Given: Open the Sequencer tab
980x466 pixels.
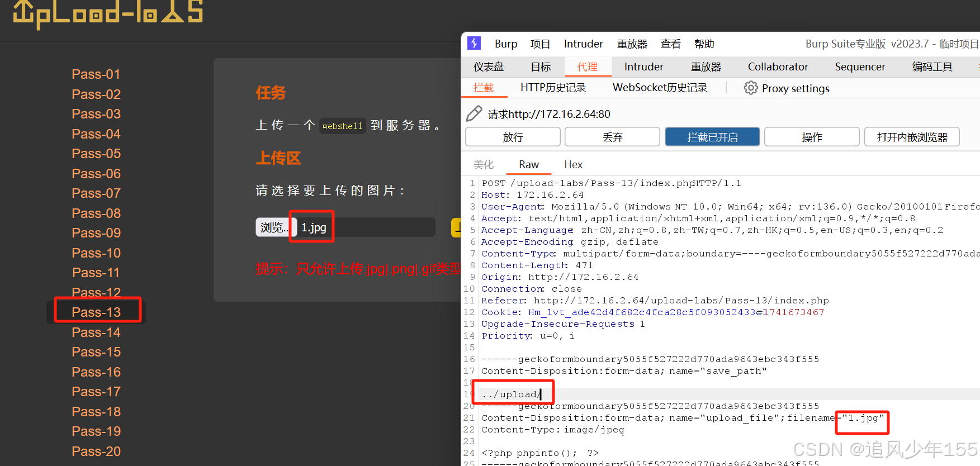Looking at the screenshot, I should click(x=860, y=67).
